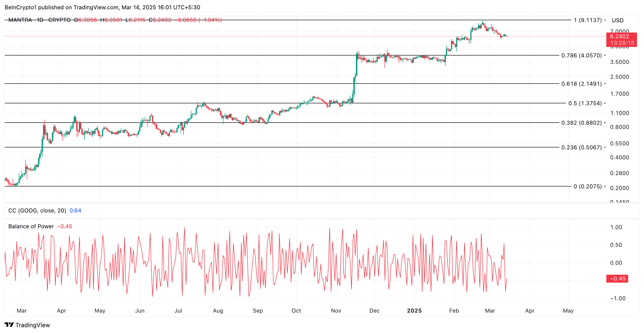Click the -0.0655 (-1.04%) change value
Viewport: 644px width, 333px height.
point(198,20)
